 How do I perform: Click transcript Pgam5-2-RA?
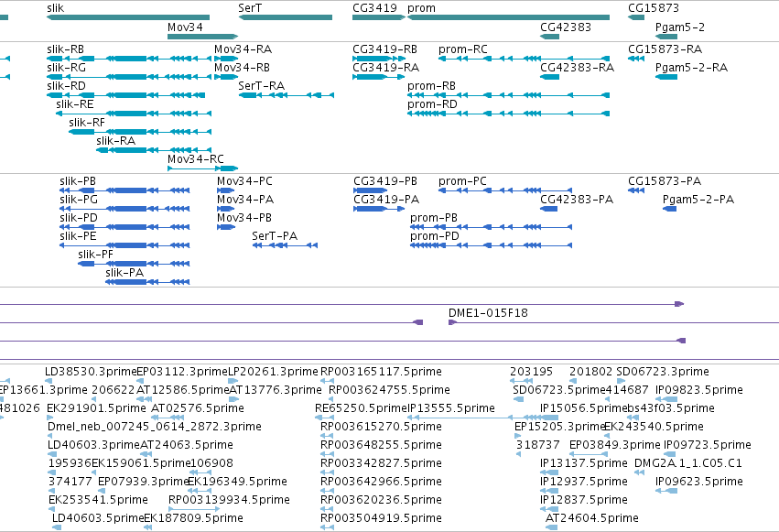[x=666, y=77]
